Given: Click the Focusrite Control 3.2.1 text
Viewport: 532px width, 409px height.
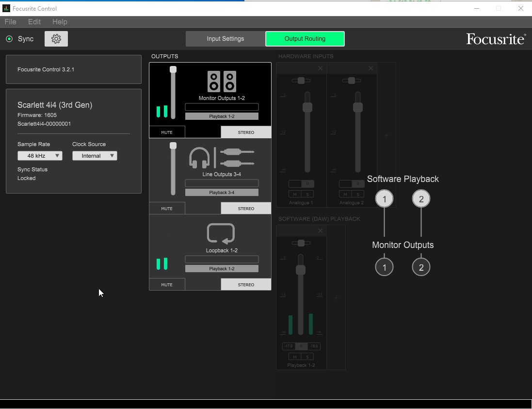Looking at the screenshot, I should [46, 69].
